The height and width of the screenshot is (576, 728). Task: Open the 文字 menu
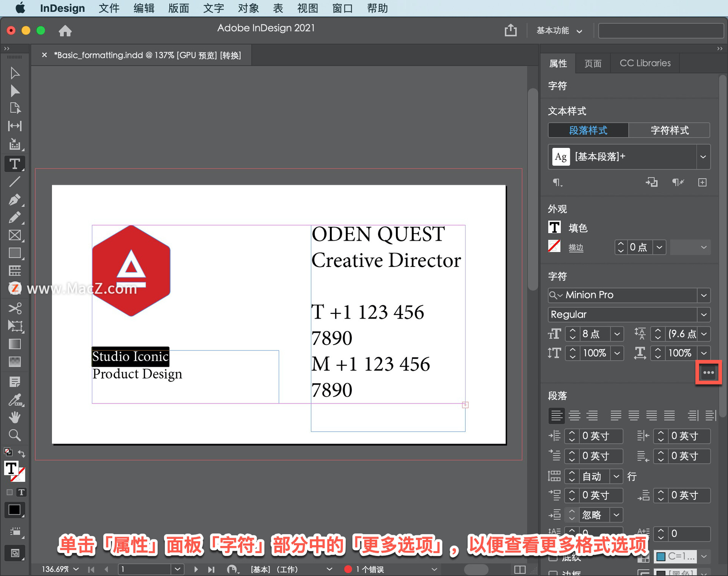pos(213,8)
